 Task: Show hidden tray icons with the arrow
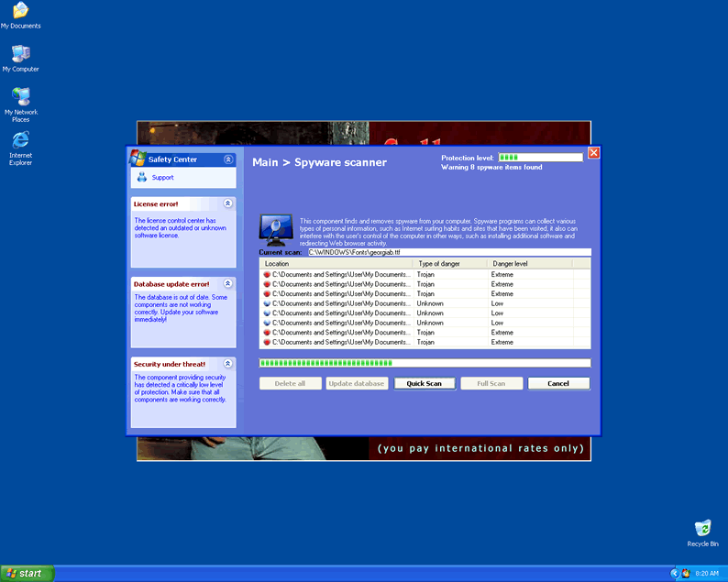point(675,573)
